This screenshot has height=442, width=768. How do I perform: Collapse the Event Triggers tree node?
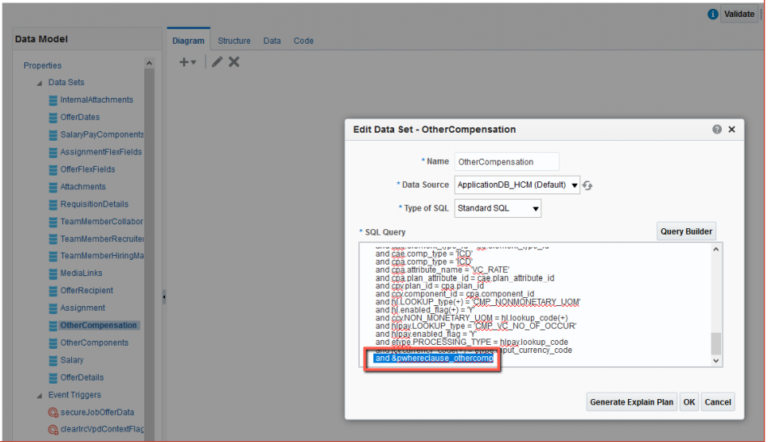pyautogui.click(x=40, y=394)
